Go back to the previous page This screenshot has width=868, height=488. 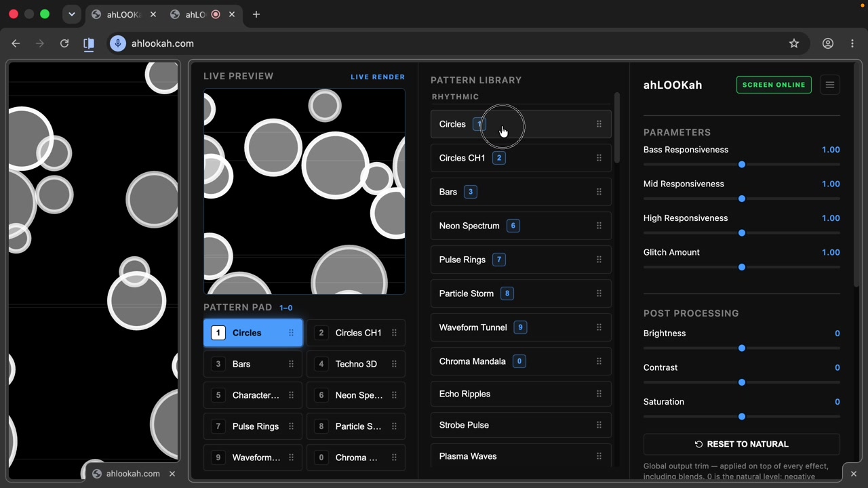(16, 43)
